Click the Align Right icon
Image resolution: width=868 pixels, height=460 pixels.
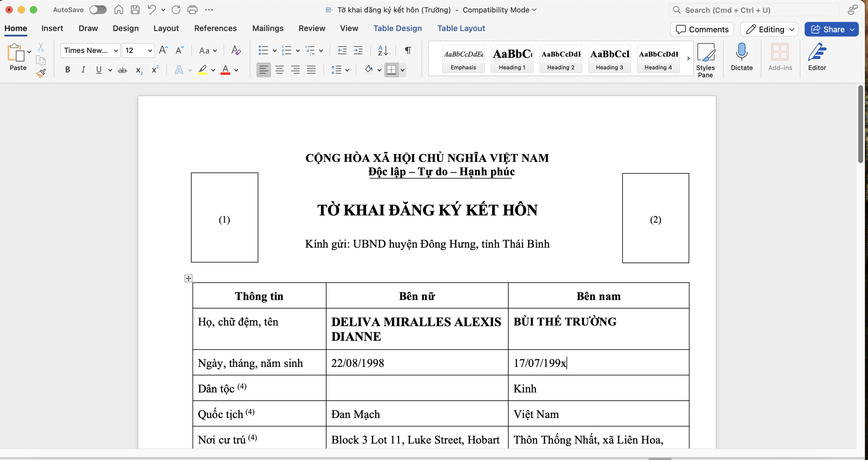(x=295, y=70)
